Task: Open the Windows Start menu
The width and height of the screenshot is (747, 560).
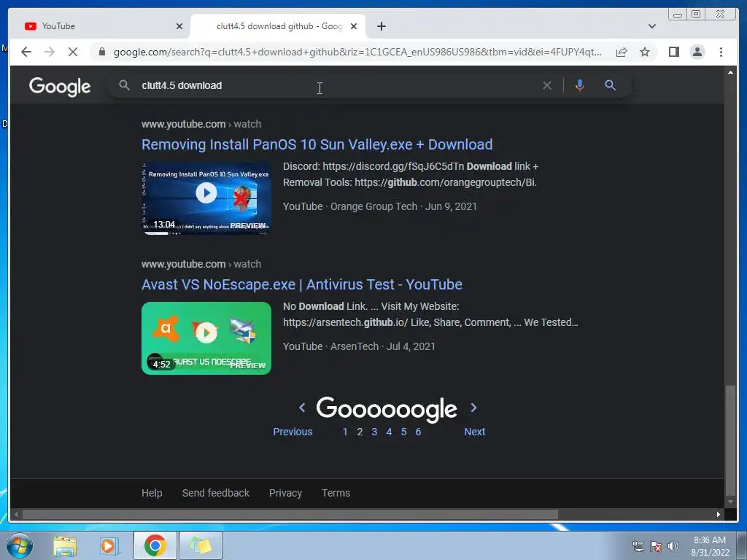Action: (20, 545)
